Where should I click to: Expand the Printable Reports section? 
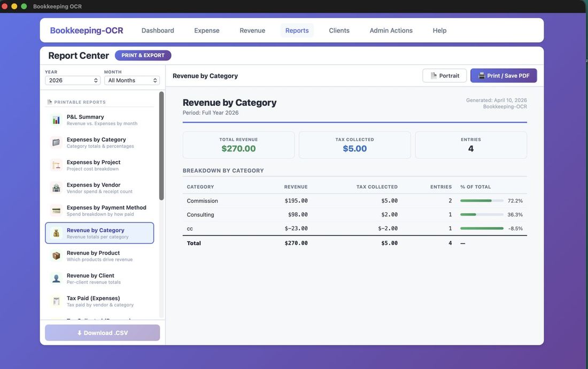pos(78,102)
